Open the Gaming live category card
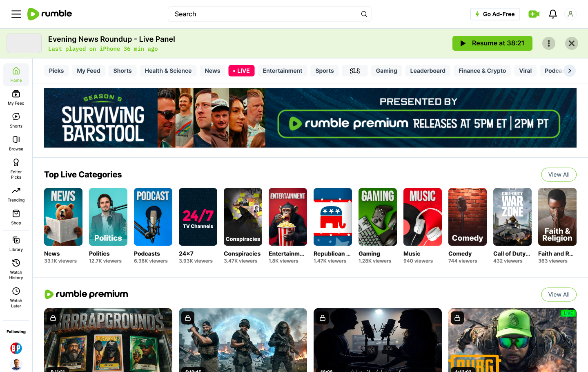The image size is (588, 372). click(378, 217)
